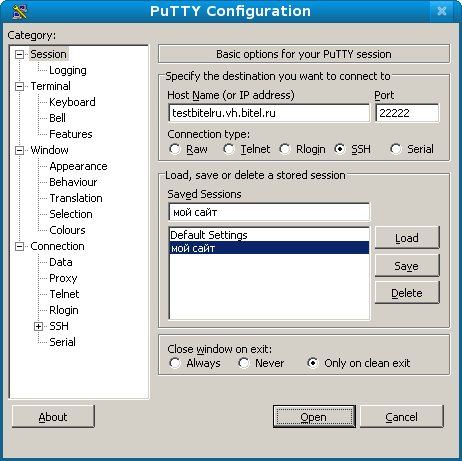Open the Logging category

point(68,70)
